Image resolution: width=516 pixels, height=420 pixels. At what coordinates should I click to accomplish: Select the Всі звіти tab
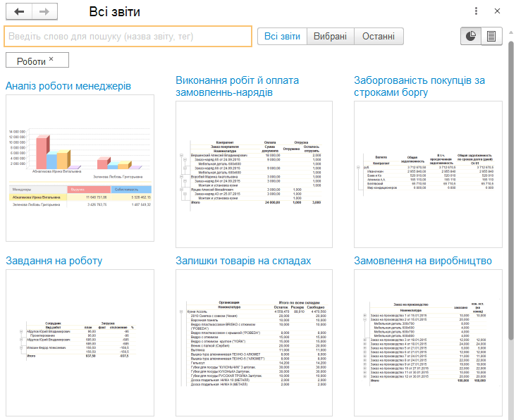coord(283,36)
